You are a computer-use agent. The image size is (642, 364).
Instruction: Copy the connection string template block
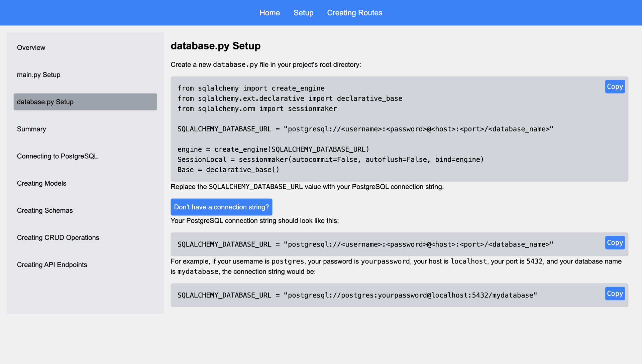(x=615, y=242)
